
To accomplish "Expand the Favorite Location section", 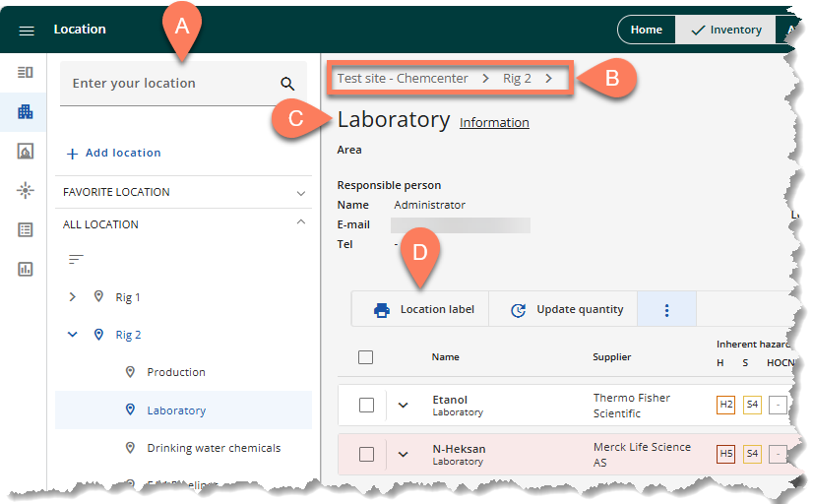I will pyautogui.click(x=301, y=193).
